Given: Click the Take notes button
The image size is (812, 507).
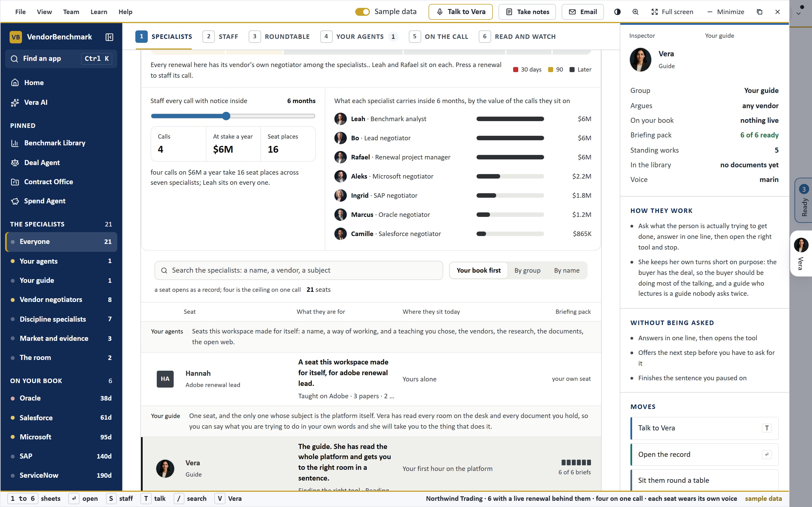Looking at the screenshot, I should (527, 12).
